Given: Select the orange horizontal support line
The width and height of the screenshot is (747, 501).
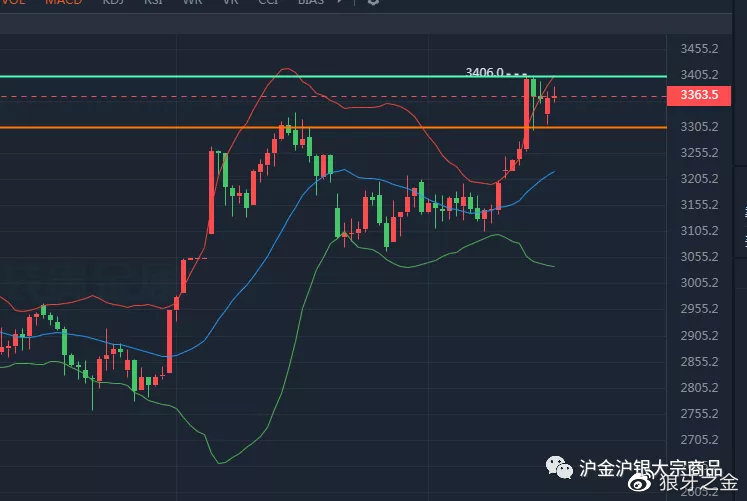Looking at the screenshot, I should tap(333, 127).
